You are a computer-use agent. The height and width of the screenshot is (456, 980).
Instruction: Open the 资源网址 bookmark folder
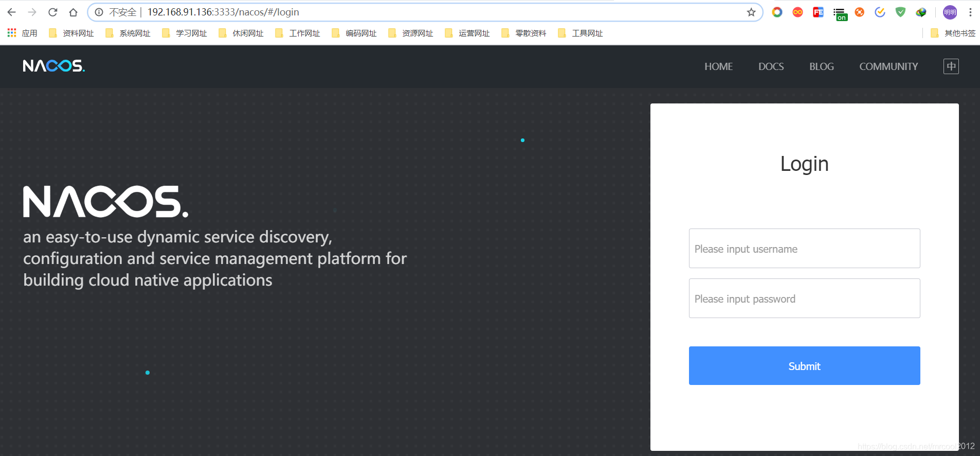coord(410,33)
